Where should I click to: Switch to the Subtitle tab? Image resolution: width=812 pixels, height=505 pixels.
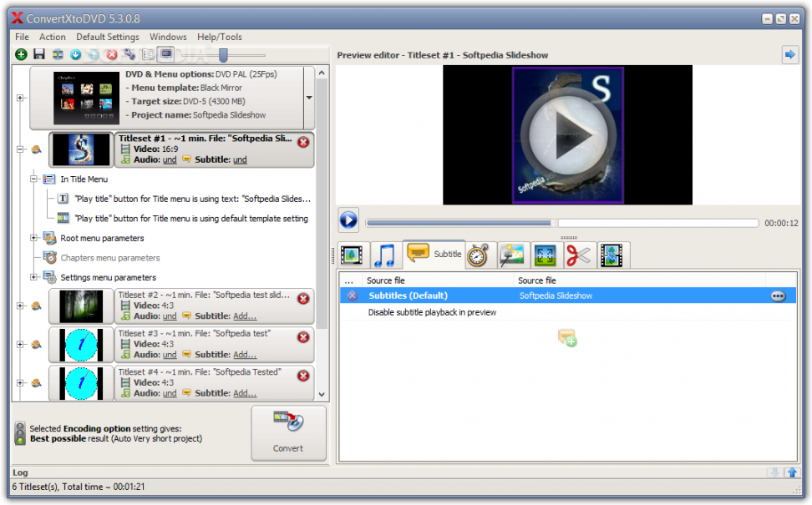[434, 255]
